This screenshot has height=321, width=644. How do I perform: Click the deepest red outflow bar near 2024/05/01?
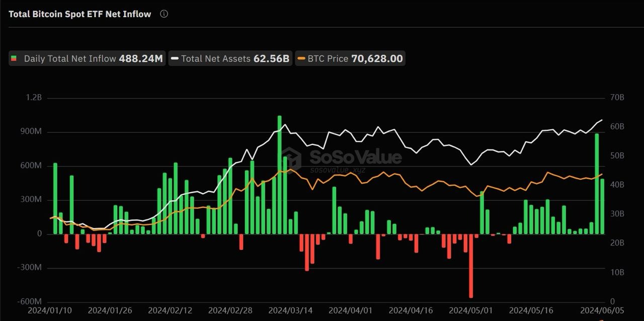pos(471,266)
